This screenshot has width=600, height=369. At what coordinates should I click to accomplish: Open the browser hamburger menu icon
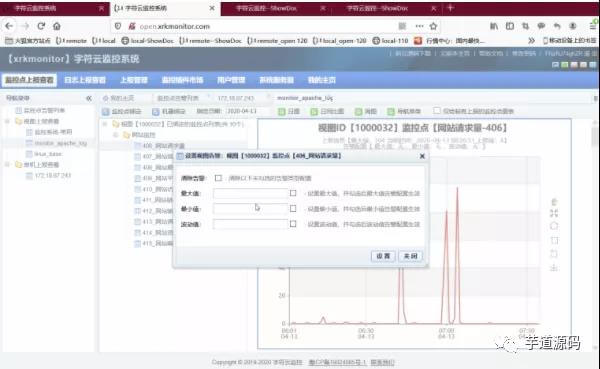click(593, 26)
